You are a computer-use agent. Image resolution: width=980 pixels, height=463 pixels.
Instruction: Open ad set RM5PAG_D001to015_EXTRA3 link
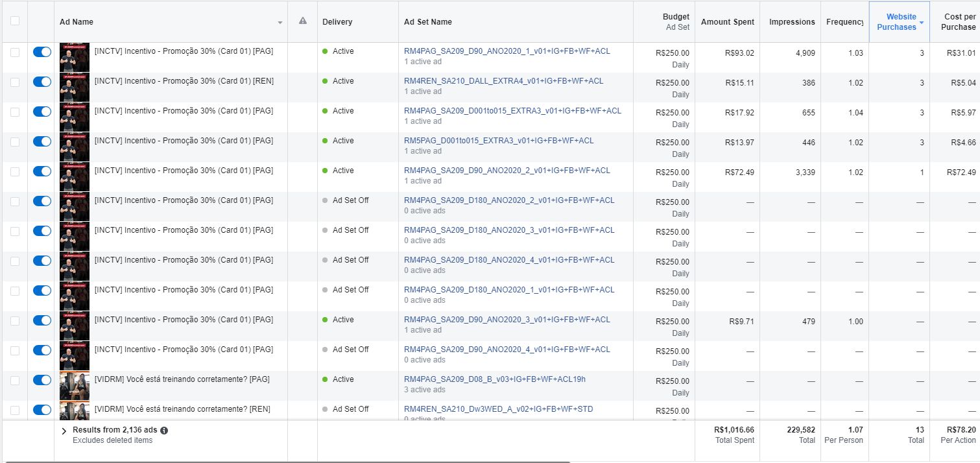(x=498, y=141)
